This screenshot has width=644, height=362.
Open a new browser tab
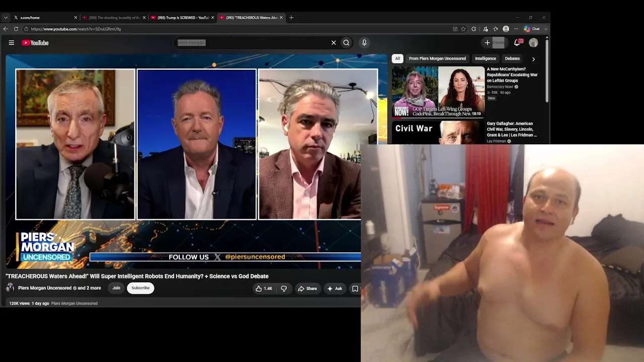[x=291, y=18]
